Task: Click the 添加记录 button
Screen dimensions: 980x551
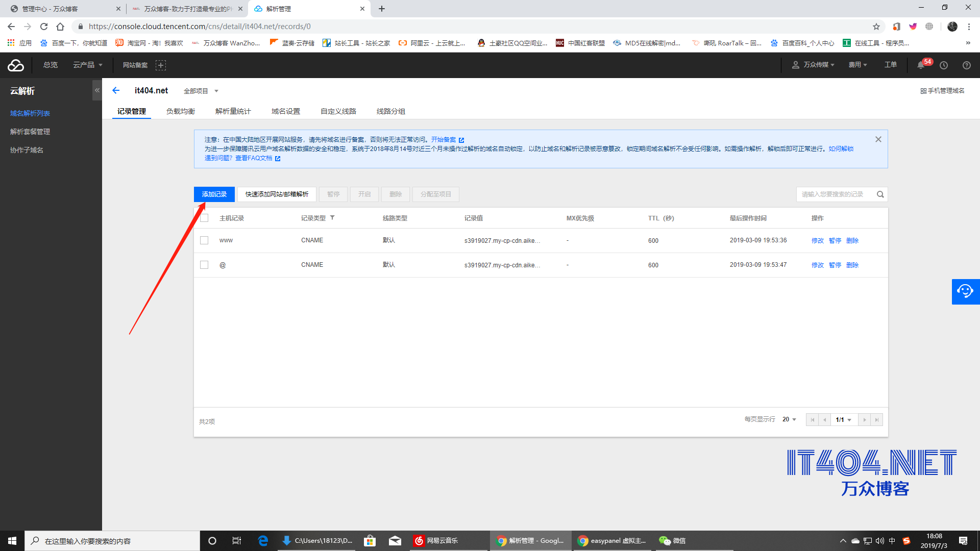Action: (214, 194)
